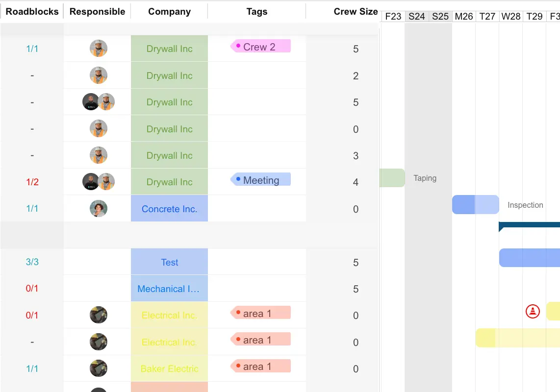Image resolution: width=560 pixels, height=392 pixels.
Task: Select the F23 date column header
Action: [393, 16]
